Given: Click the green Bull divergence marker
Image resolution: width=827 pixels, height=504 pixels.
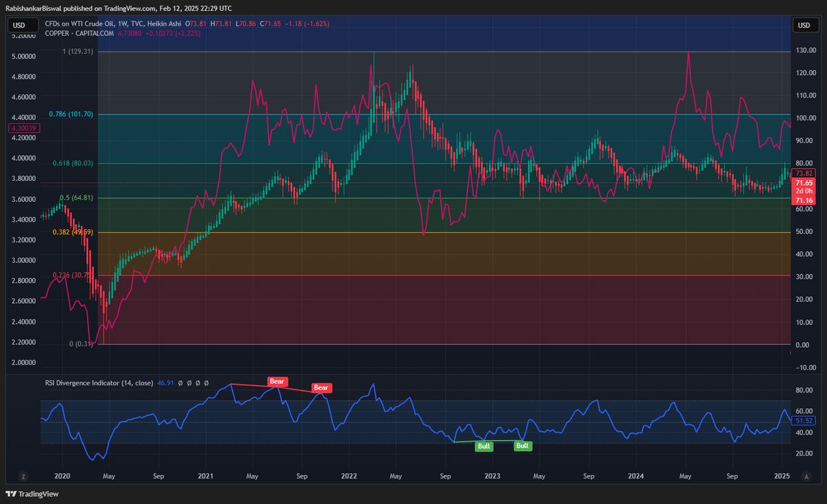Looking at the screenshot, I should (x=484, y=446).
